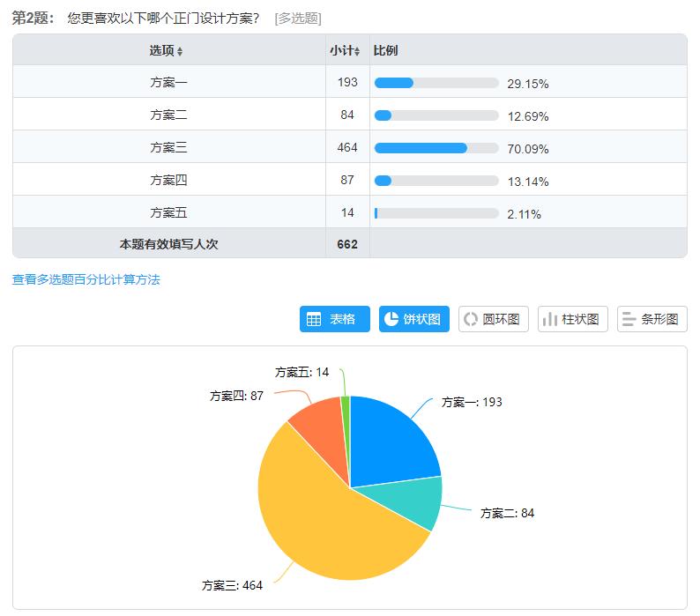The height and width of the screenshot is (616, 700).
Task: Open 查看多选题百分比计算方法 link
Action: (86, 279)
